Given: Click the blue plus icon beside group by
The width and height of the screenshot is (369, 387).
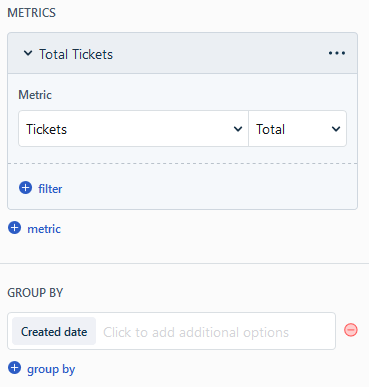Looking at the screenshot, I should tap(14, 368).
